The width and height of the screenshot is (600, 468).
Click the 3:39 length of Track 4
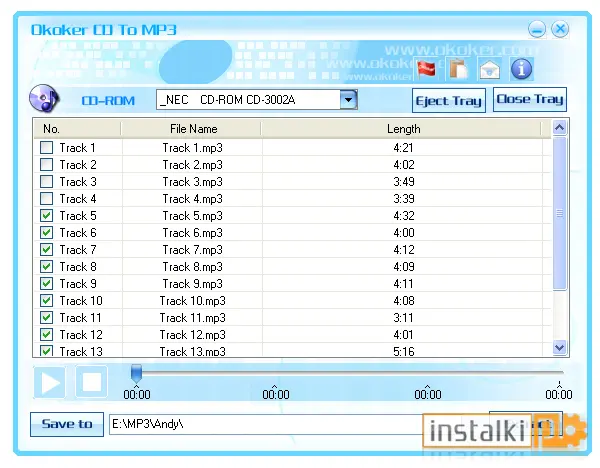point(403,199)
